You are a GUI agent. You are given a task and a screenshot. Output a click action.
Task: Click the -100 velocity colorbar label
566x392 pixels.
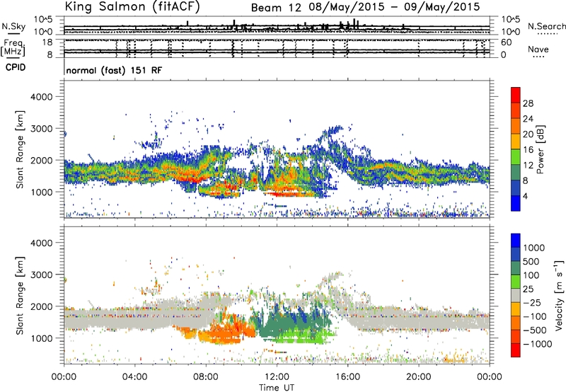pos(535,316)
